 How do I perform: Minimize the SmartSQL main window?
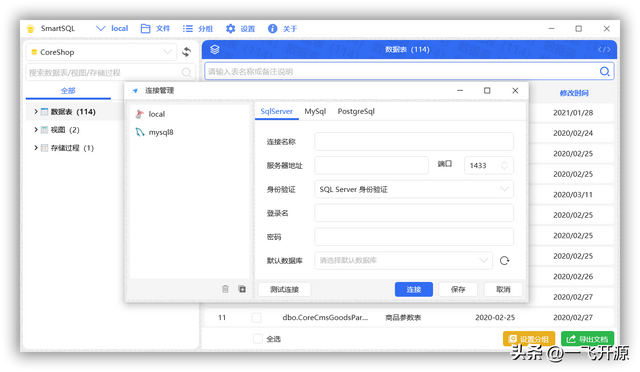point(551,29)
